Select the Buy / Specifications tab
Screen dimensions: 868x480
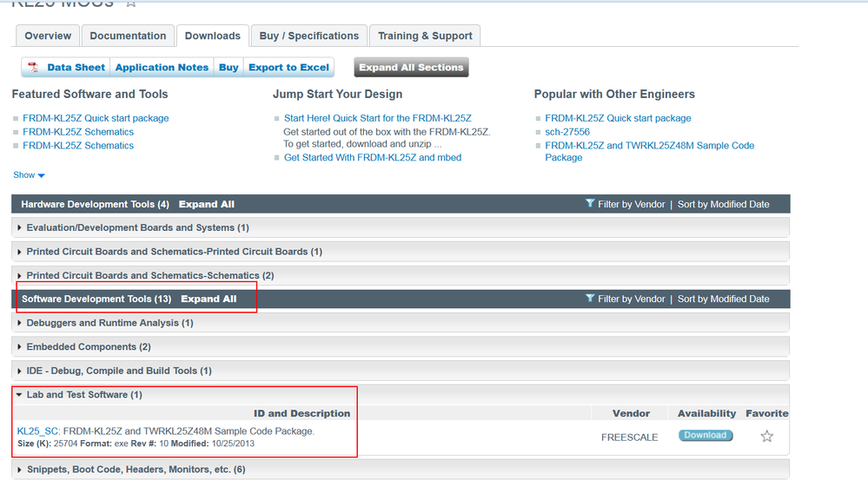click(x=308, y=36)
